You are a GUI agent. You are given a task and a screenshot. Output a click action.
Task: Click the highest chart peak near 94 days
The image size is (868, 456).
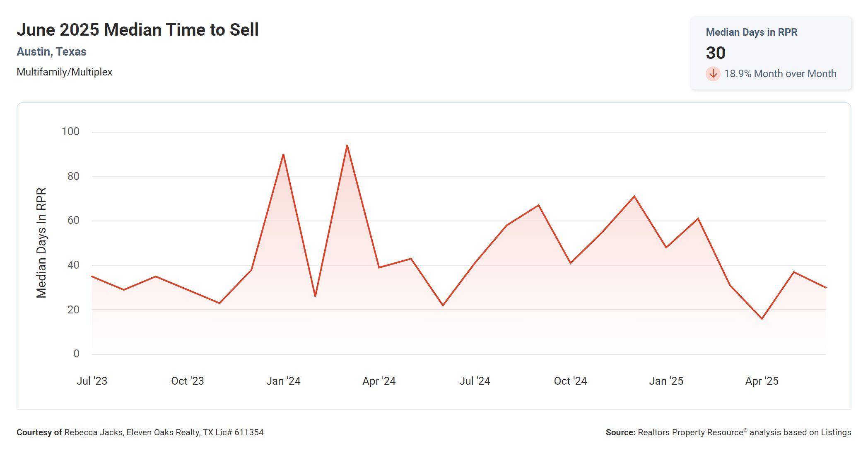click(347, 146)
